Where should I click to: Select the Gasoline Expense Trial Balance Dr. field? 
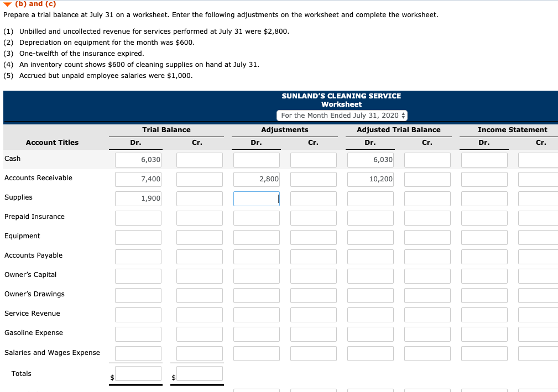(x=138, y=333)
